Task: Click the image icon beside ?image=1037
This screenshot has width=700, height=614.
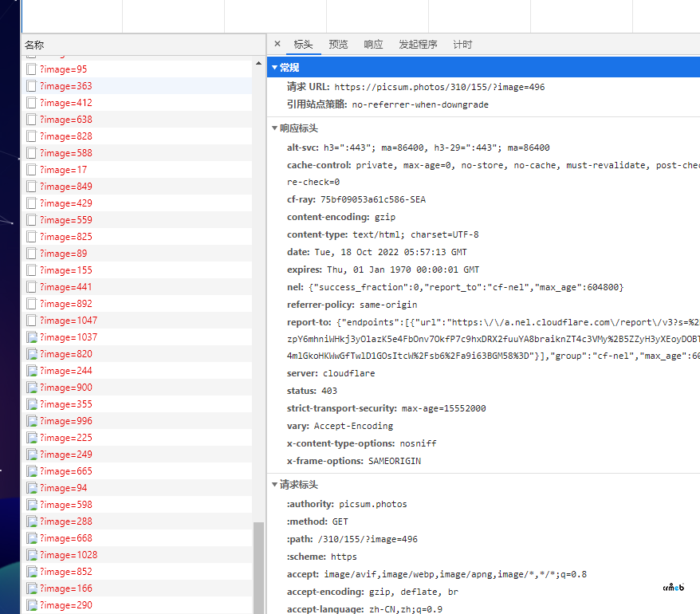Action: [x=32, y=337]
